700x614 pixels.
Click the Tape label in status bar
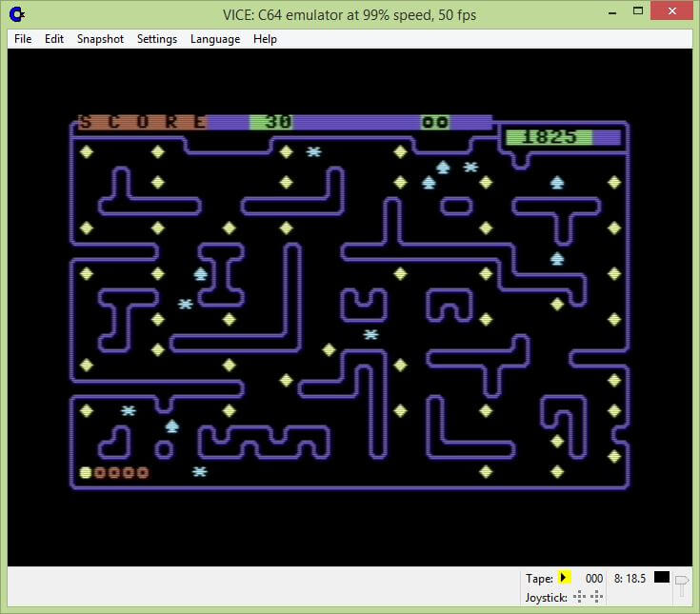tap(539, 579)
